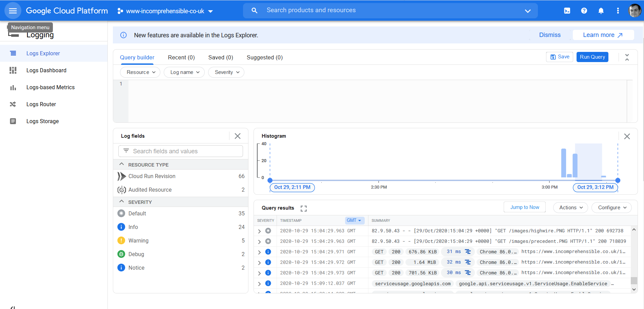The width and height of the screenshot is (644, 309).
Task: Filter by Info severity row
Action: [x=181, y=227]
